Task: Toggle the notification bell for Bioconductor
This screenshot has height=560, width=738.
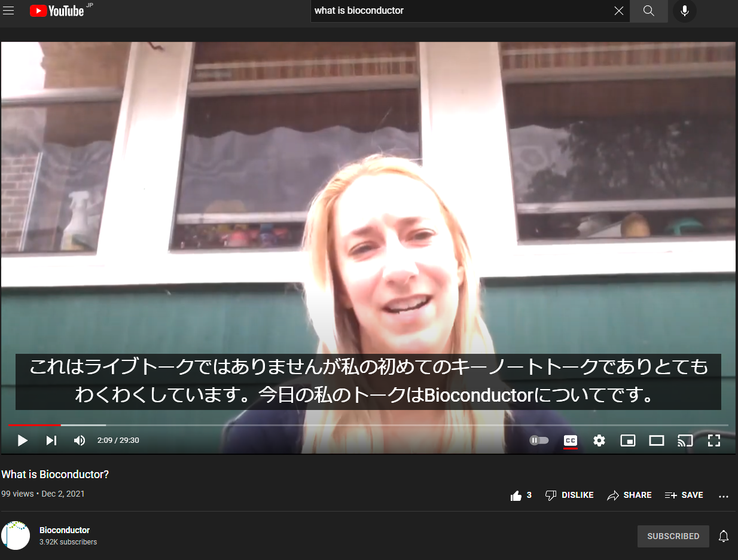Action: click(724, 536)
